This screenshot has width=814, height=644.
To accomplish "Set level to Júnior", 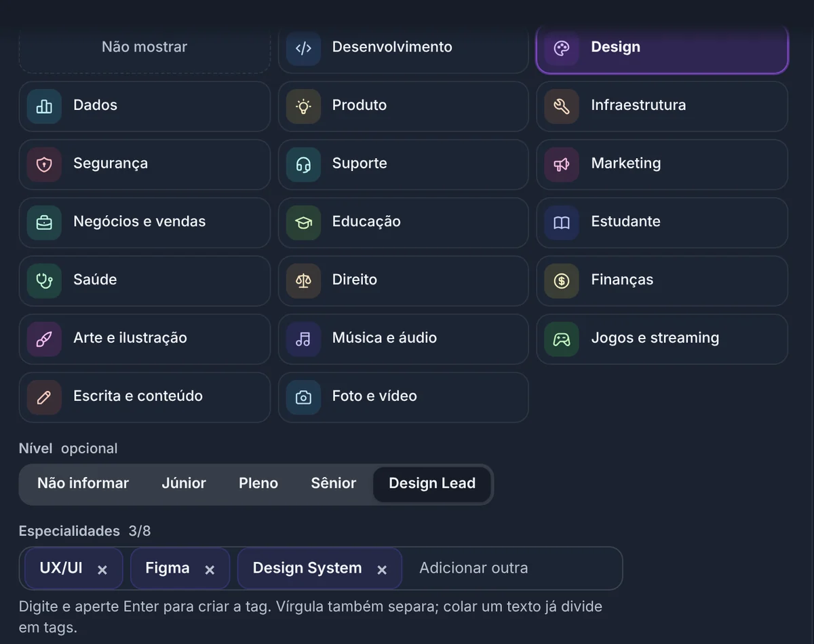I will click(x=184, y=484).
